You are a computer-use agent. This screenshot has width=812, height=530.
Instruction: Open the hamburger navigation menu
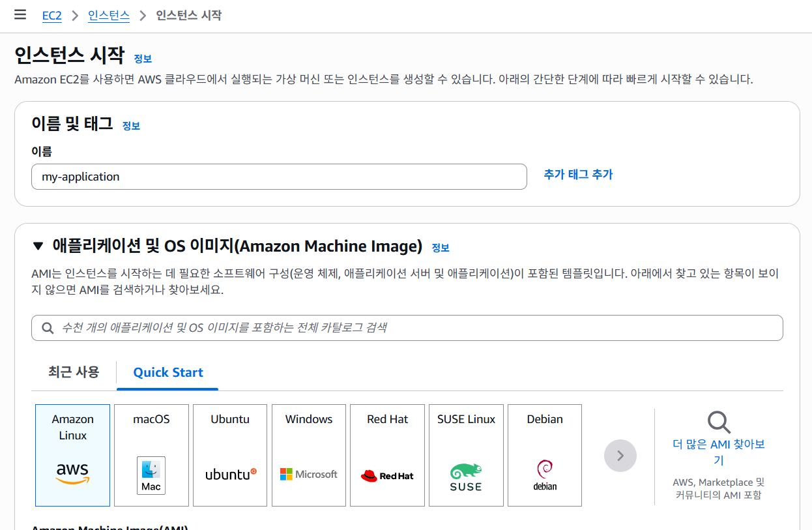click(20, 14)
